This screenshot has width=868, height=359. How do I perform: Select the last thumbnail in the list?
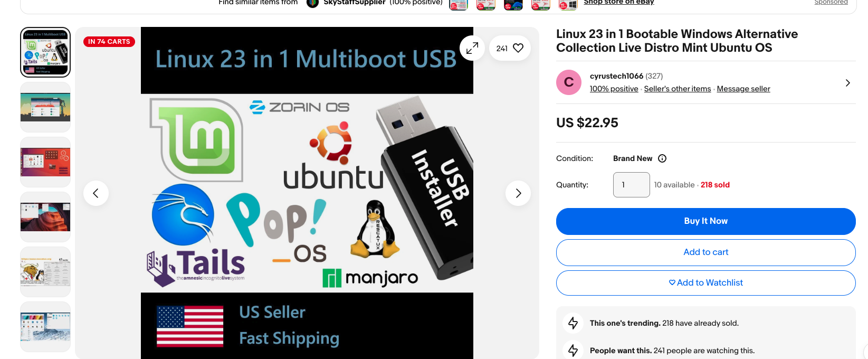(45, 327)
